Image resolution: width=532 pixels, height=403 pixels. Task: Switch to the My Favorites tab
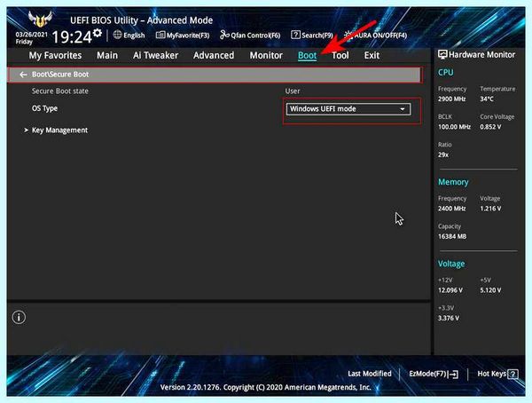click(55, 55)
